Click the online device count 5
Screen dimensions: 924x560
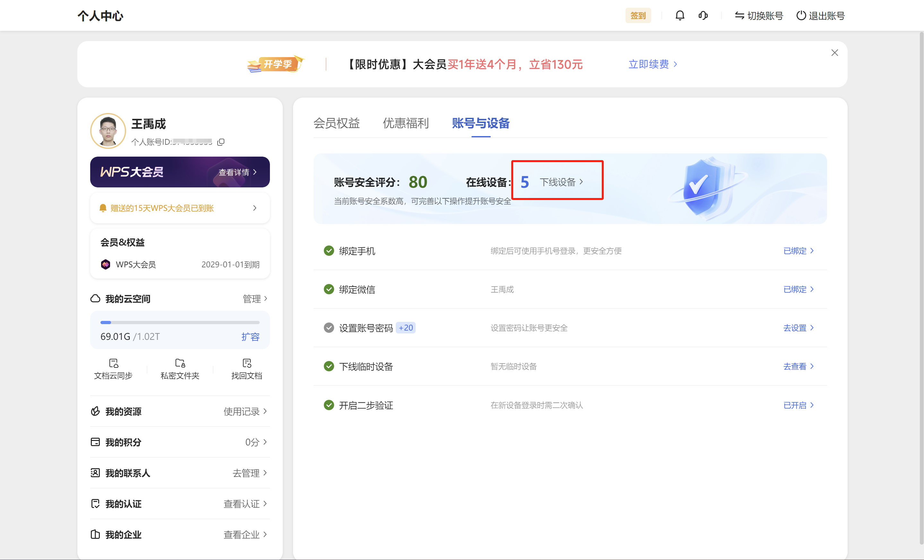[x=525, y=182]
